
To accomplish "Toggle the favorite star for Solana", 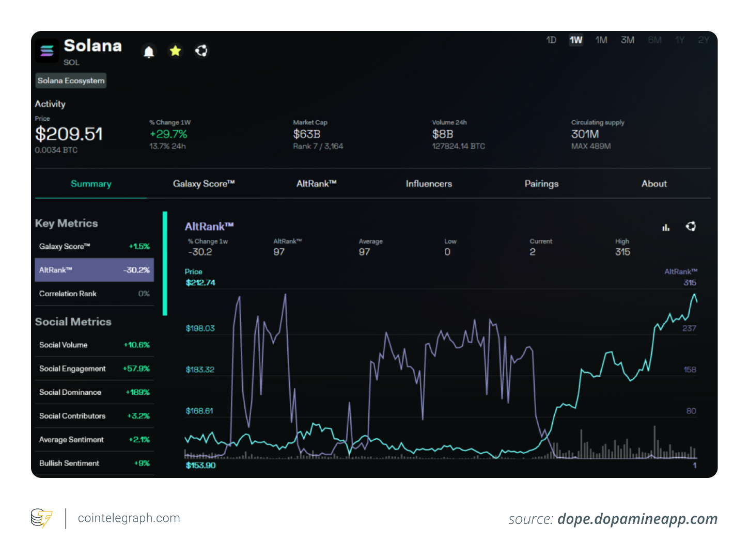I will 175,51.
